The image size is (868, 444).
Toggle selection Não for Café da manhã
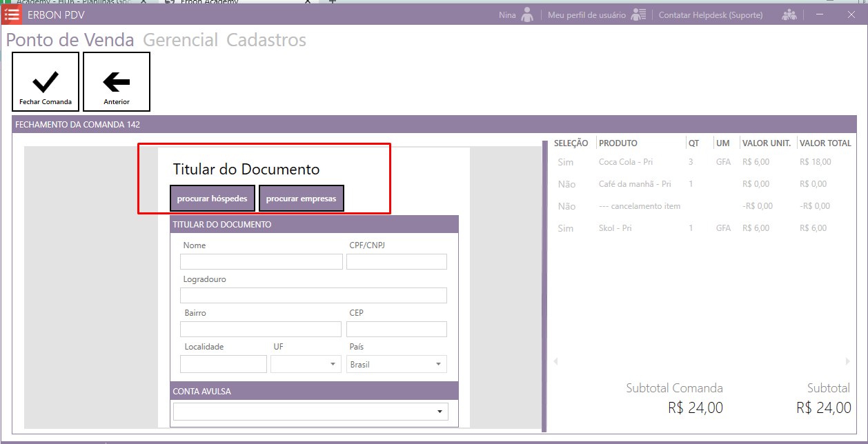coord(566,184)
